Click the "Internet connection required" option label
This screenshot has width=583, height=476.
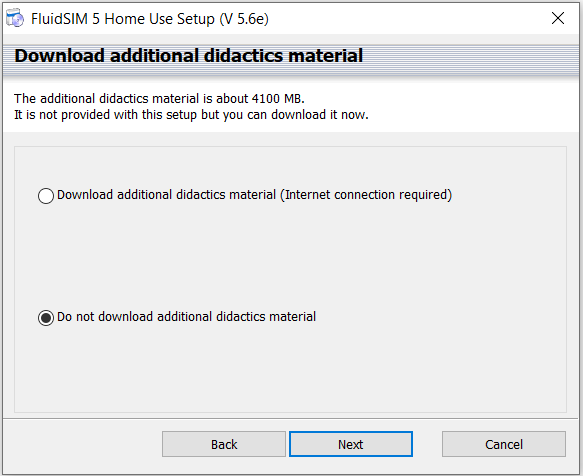[x=254, y=195]
